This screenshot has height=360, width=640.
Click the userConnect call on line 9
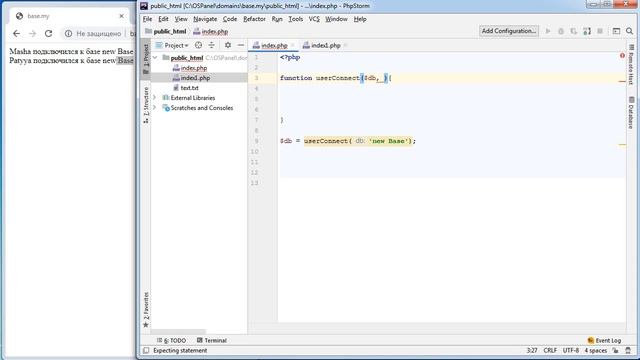point(326,141)
